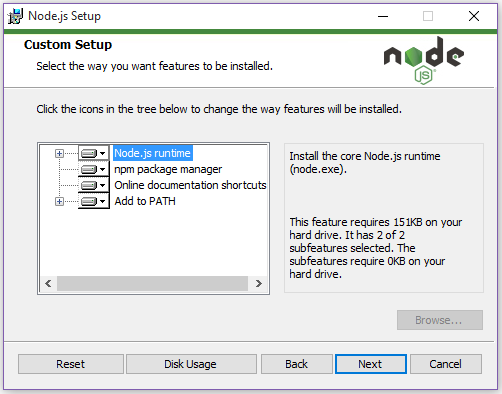Click the horizontal scrollbar track in feature tree
The image size is (502, 394).
pos(152,284)
